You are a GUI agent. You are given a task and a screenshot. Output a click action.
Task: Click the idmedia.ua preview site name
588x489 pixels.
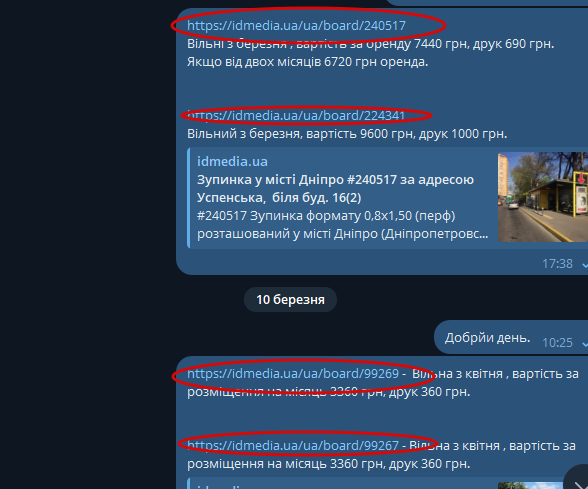(232, 162)
